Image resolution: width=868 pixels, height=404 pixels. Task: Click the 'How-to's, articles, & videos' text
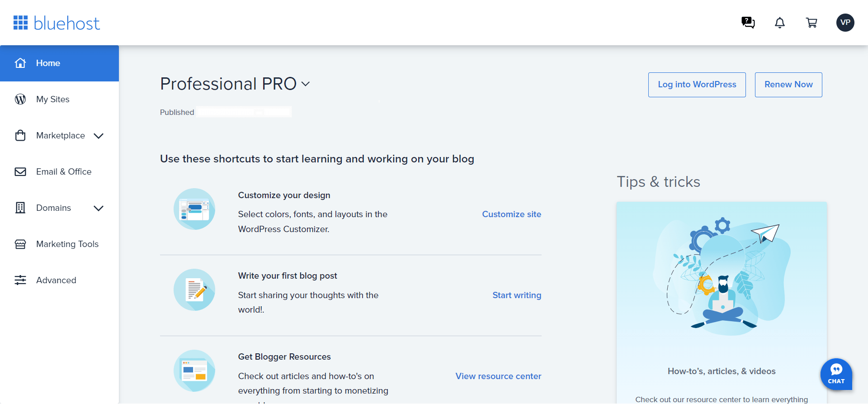click(722, 371)
